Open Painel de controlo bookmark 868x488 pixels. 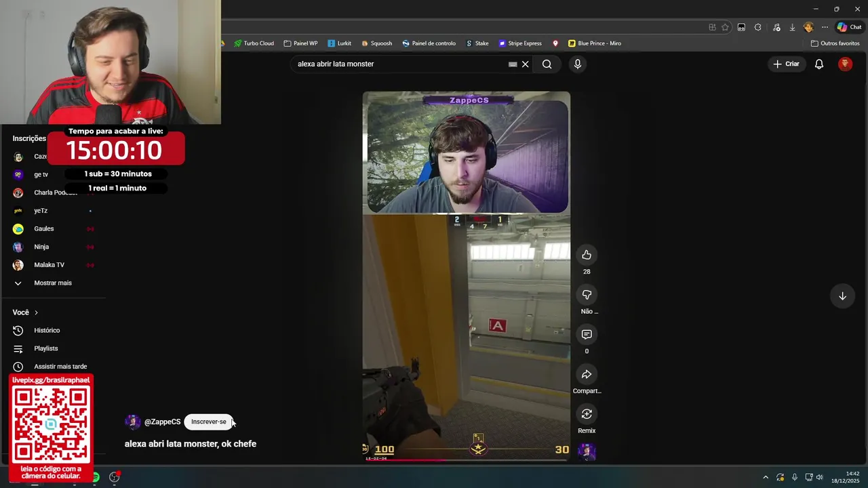click(x=429, y=43)
